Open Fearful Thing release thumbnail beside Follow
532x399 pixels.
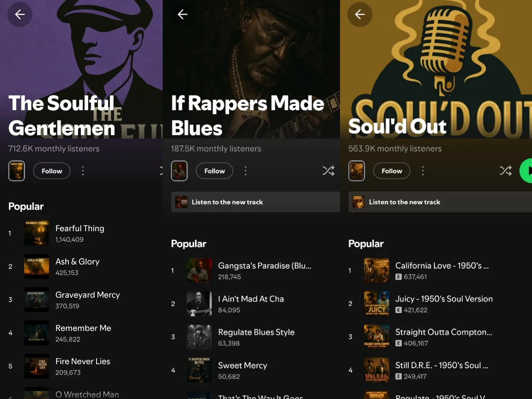17,171
